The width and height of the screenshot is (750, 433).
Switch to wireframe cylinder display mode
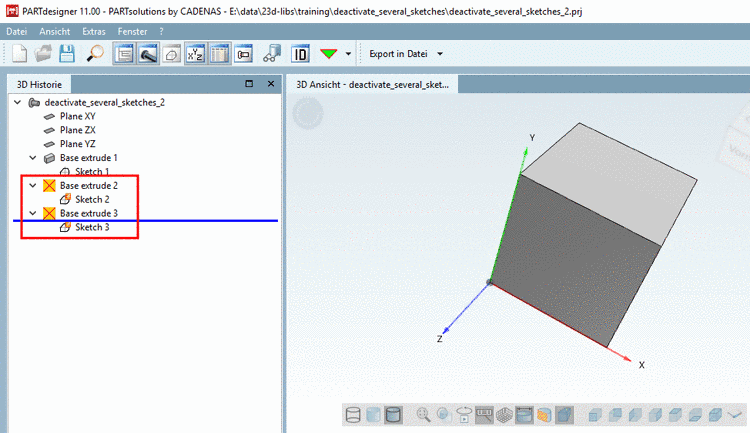[353, 415]
